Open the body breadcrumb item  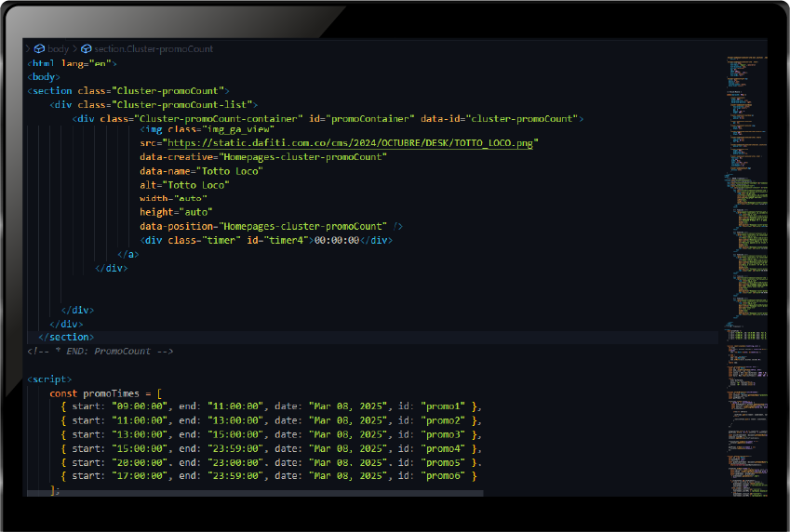click(58, 49)
